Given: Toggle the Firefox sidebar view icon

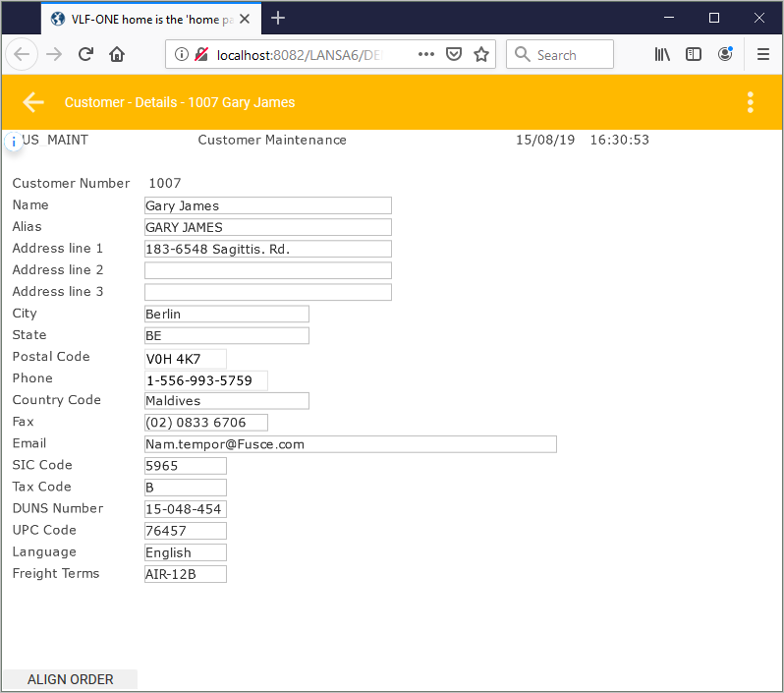Looking at the screenshot, I should (694, 55).
